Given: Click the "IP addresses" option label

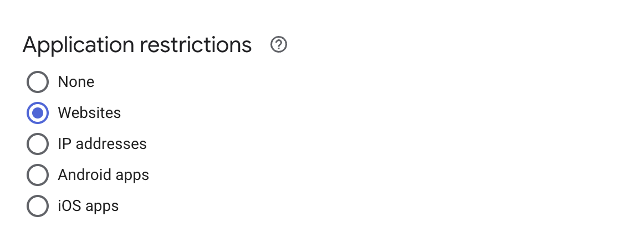Looking at the screenshot, I should [x=102, y=144].
